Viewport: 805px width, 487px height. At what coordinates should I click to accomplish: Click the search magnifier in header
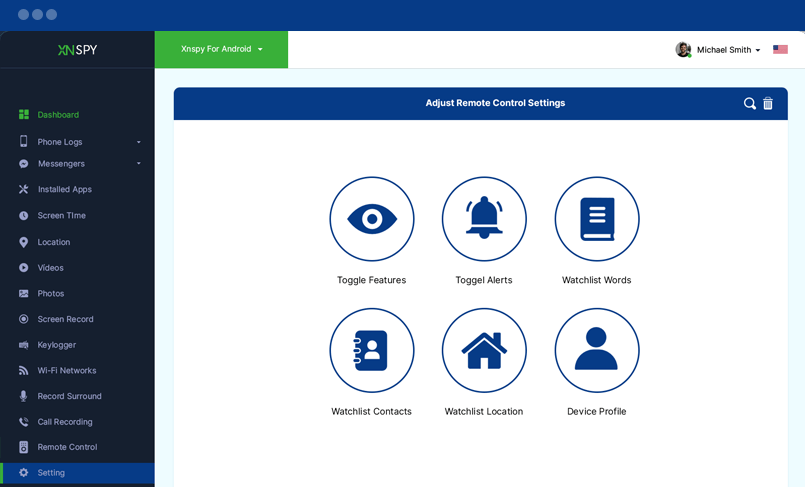pyautogui.click(x=749, y=103)
